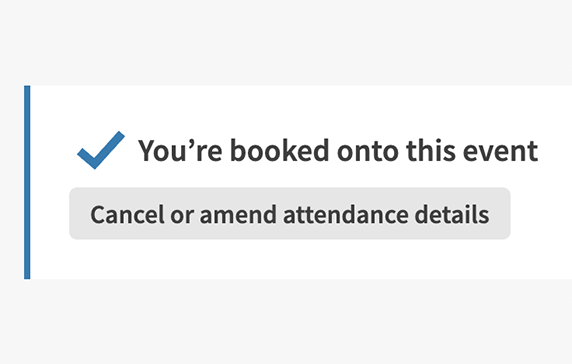Click the word "onto" in the heading
The height and width of the screenshot is (364, 572).
click(368, 151)
